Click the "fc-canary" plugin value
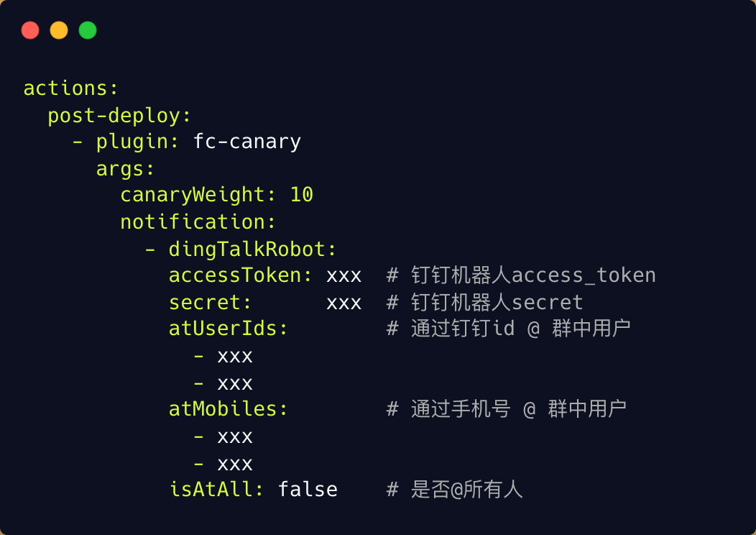The height and width of the screenshot is (535, 756). pyautogui.click(x=246, y=142)
